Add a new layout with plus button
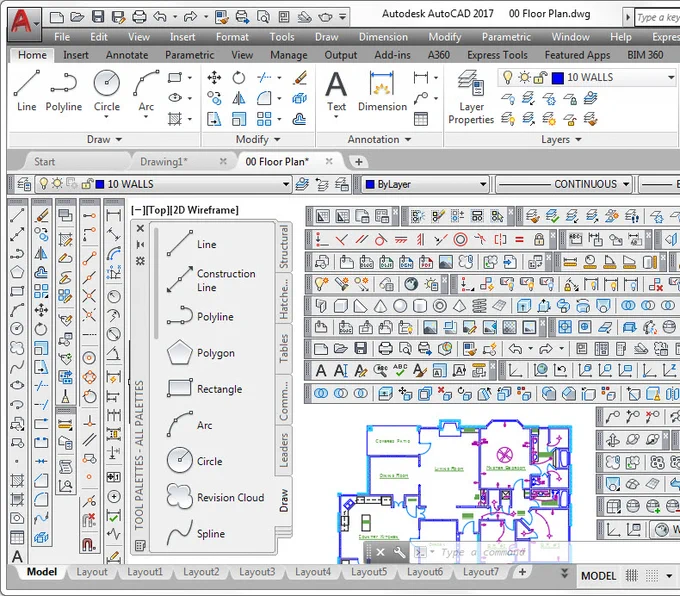The image size is (680, 596). 522,572
